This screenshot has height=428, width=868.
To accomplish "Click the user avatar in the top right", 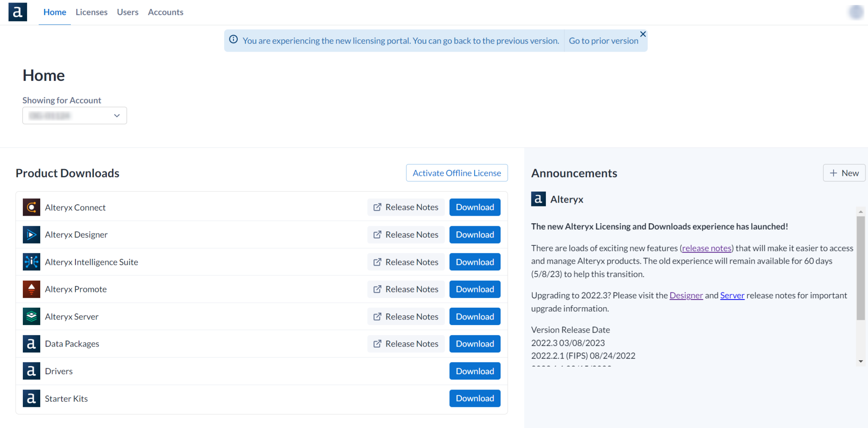I will point(856,12).
